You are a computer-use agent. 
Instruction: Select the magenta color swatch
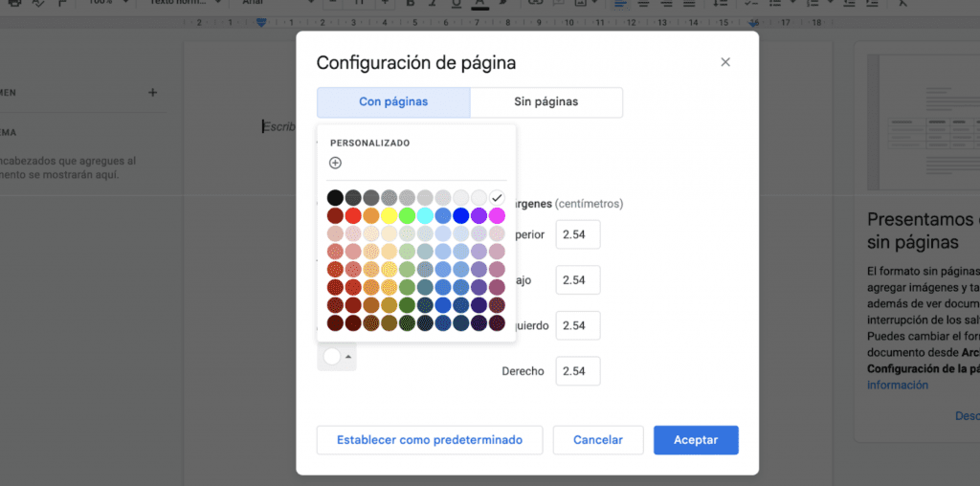(x=497, y=215)
